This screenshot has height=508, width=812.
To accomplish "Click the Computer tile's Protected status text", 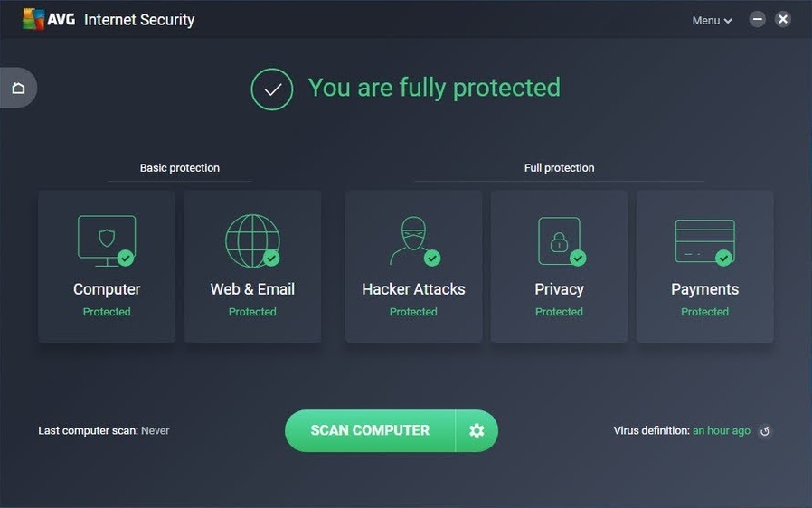I will pos(107,312).
